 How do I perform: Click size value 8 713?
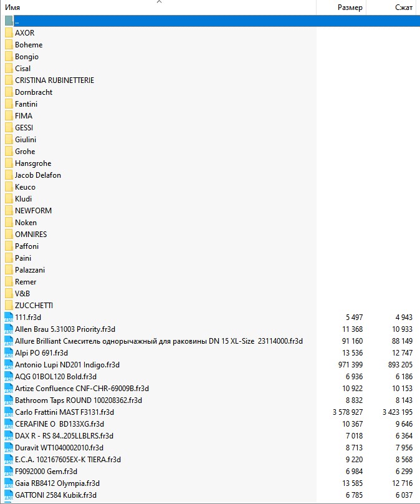354,448
